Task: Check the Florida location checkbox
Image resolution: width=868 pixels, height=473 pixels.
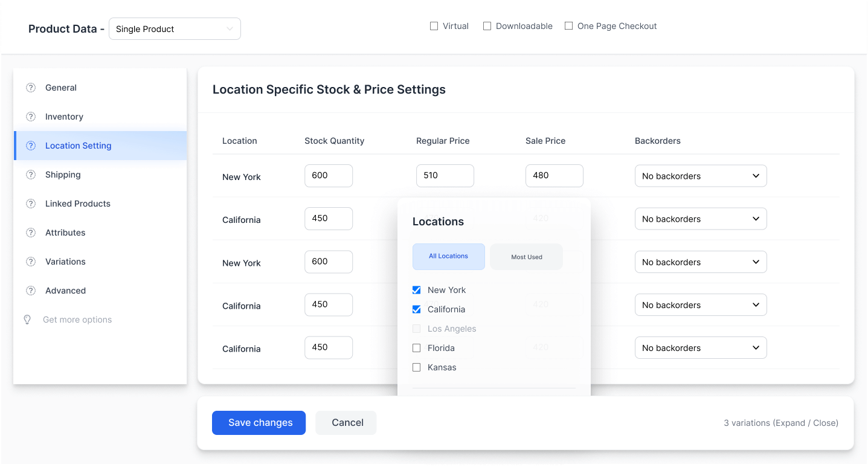Action: tap(416, 348)
